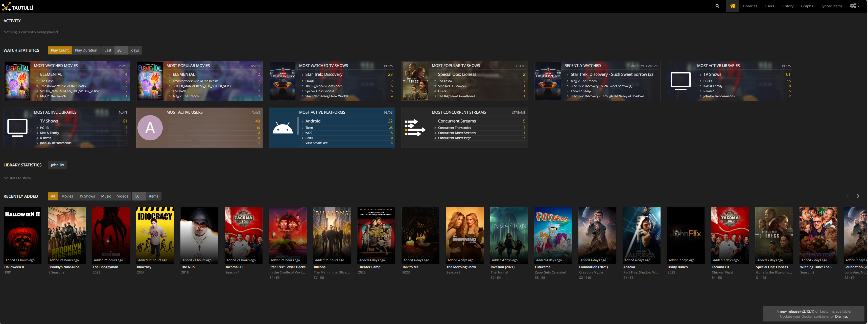Open Users in the top navigation

click(x=769, y=6)
